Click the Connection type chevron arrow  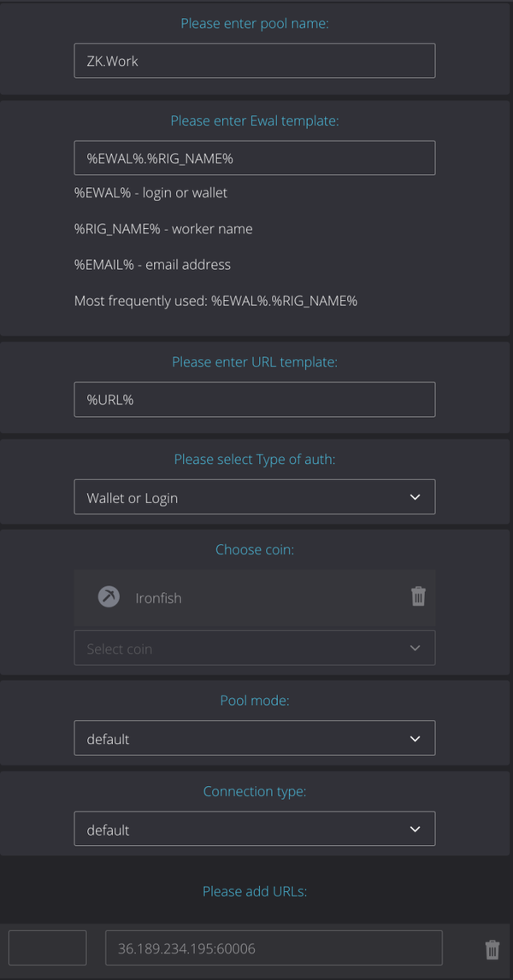coord(416,830)
